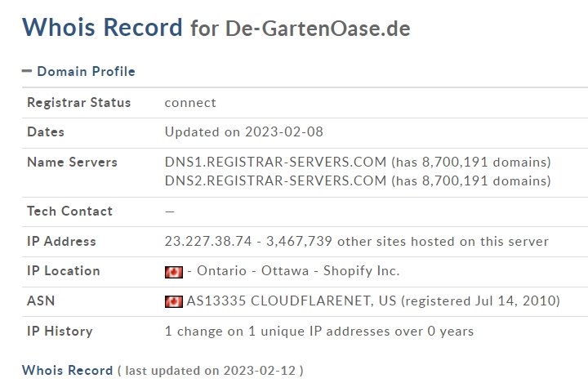Click the Whois Record label at the bottom

(68, 370)
